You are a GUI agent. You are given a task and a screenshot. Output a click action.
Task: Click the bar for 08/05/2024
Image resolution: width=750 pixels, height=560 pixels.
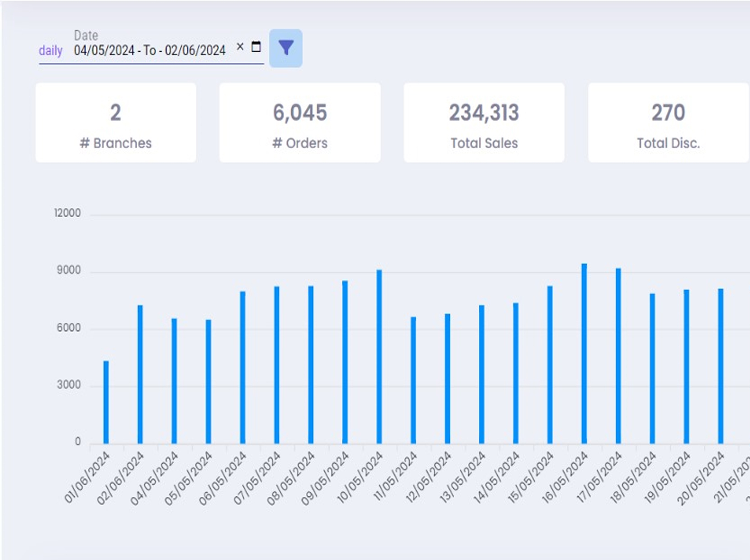[x=311, y=365]
